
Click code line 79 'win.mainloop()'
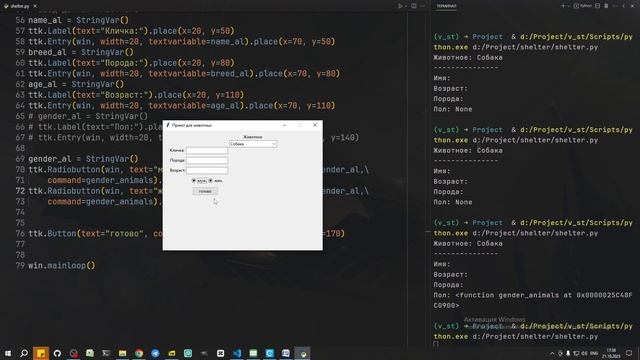62,266
